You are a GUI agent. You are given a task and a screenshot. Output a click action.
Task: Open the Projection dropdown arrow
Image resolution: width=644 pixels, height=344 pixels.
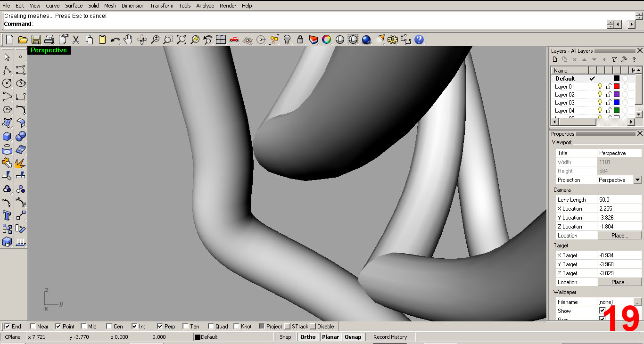tap(638, 180)
